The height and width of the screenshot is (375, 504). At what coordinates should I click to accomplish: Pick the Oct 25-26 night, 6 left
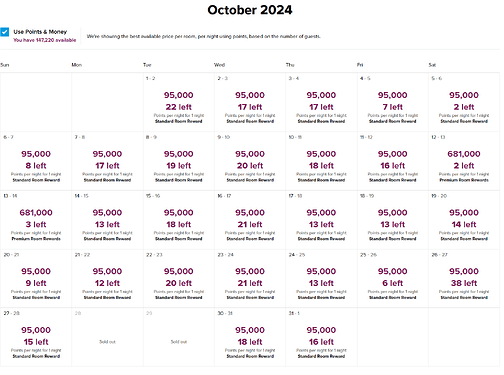[393, 279]
